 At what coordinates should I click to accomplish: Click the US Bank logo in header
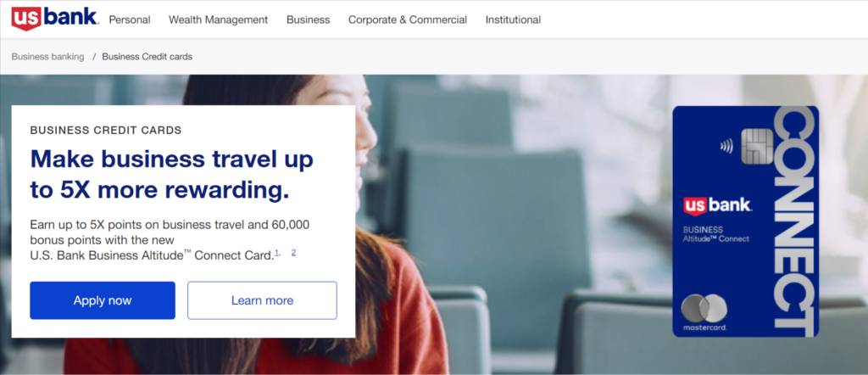(x=55, y=19)
